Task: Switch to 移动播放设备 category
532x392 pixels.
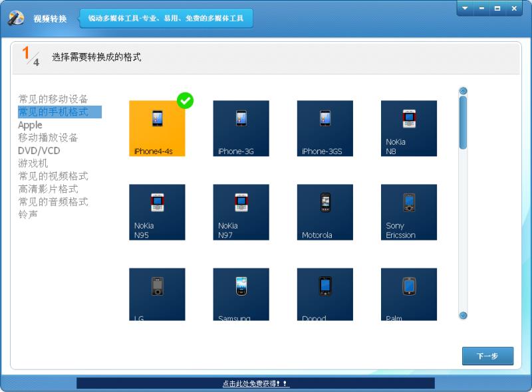Action: click(x=48, y=138)
